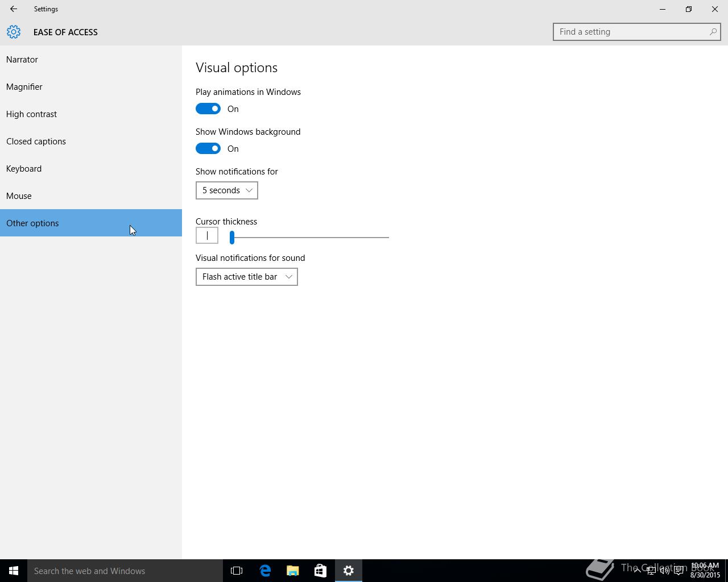Image resolution: width=728 pixels, height=582 pixels.
Task: Click the Cursor thickness slider handle
Action: coord(232,238)
